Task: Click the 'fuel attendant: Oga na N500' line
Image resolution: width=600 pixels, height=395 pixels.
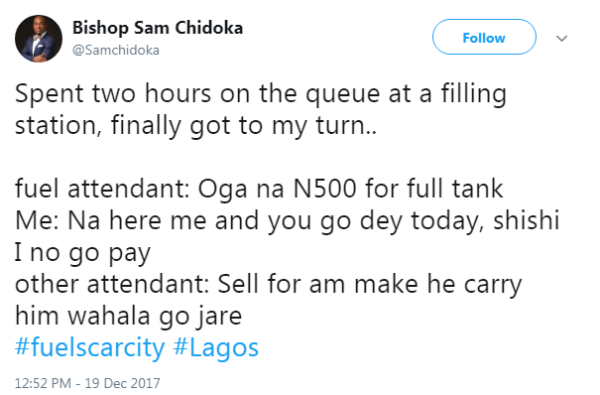Action: point(259,189)
